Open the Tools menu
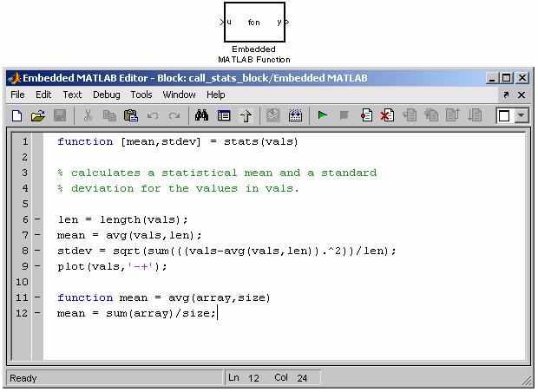The height and width of the screenshot is (392, 538). [x=141, y=95]
